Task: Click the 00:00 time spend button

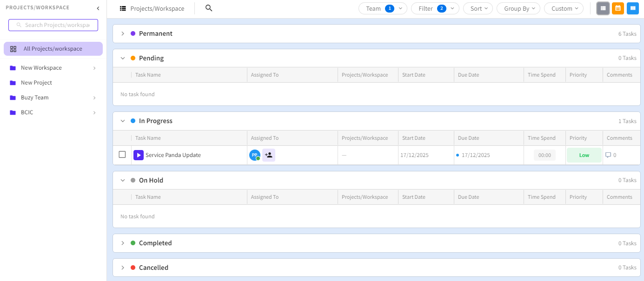Action: point(544,155)
